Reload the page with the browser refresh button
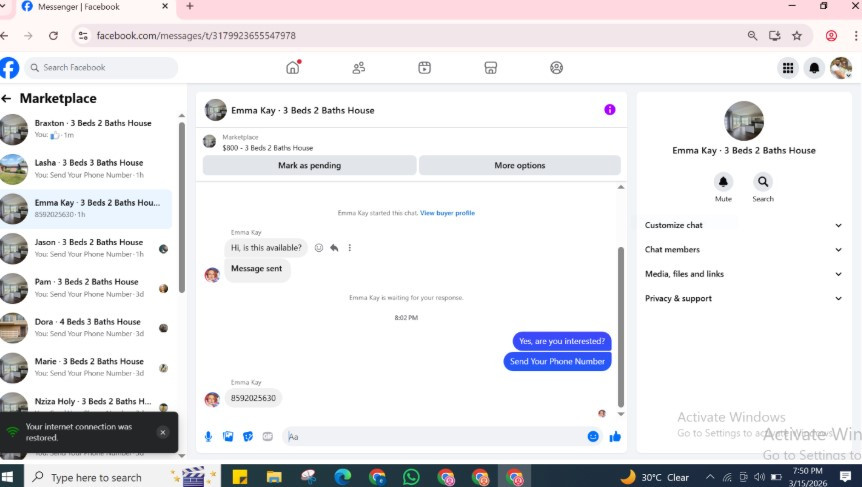This screenshot has height=487, width=862. tap(53, 36)
